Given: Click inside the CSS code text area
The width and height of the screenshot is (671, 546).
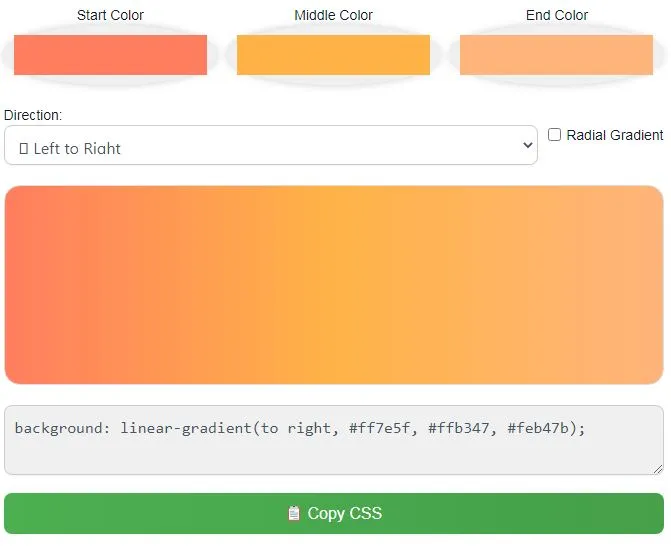Looking at the screenshot, I should [x=334, y=440].
